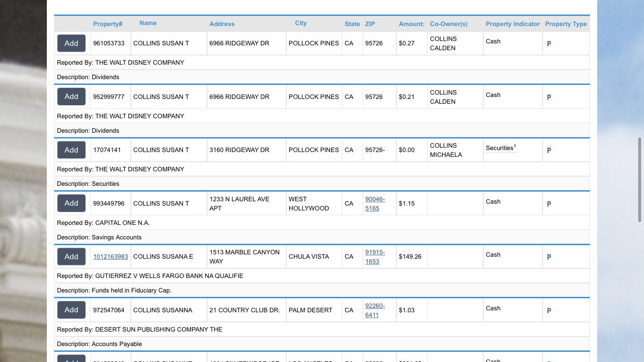Click amount $1.15
The width and height of the screenshot is (644, 362).
406,204
